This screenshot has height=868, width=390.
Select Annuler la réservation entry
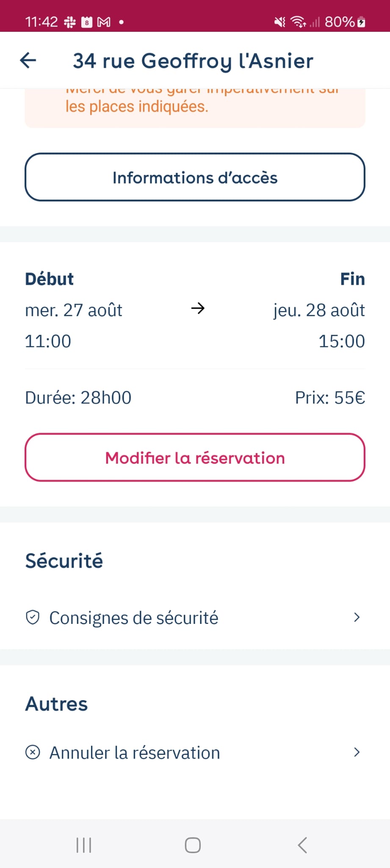[x=195, y=752]
